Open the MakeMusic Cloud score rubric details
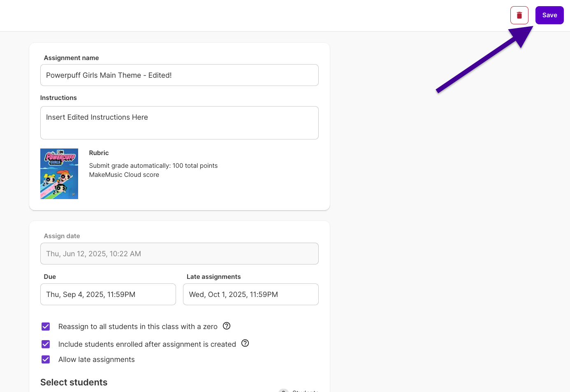This screenshot has height=392, width=570. 124,174
